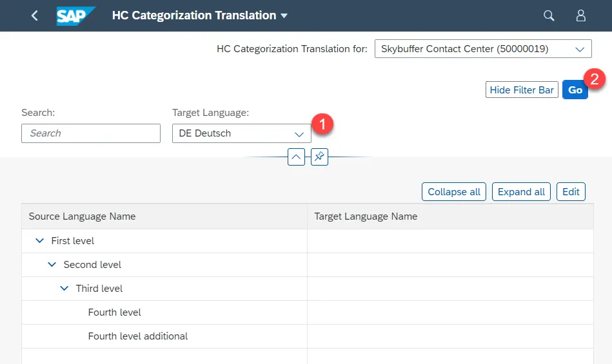This screenshot has height=364, width=612.
Task: Click the SAP logo
Action: pos(75,15)
